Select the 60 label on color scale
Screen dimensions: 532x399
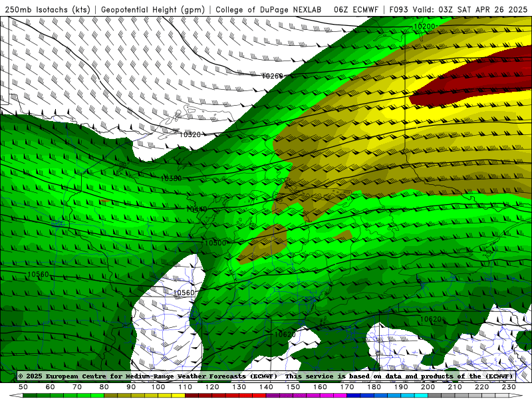(x=51, y=387)
